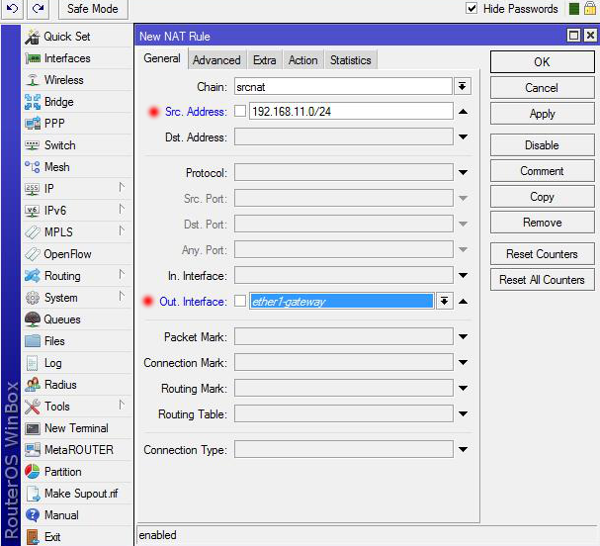Screen dimensions: 600x546
Task: Click the System gear icon
Action: [x=33, y=298]
